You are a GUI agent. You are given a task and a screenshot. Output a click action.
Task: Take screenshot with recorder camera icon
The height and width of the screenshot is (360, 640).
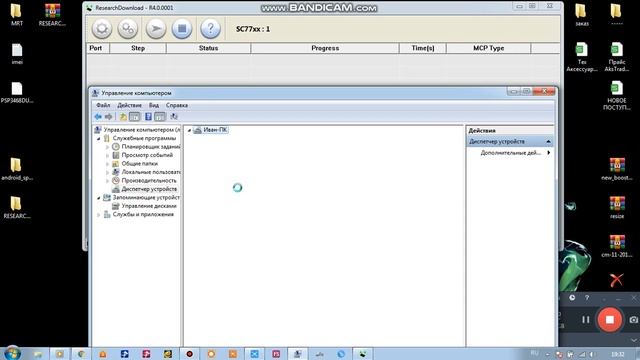633,320
